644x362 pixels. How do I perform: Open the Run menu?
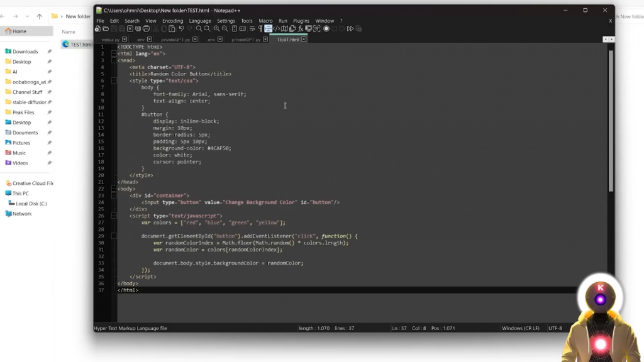282,21
